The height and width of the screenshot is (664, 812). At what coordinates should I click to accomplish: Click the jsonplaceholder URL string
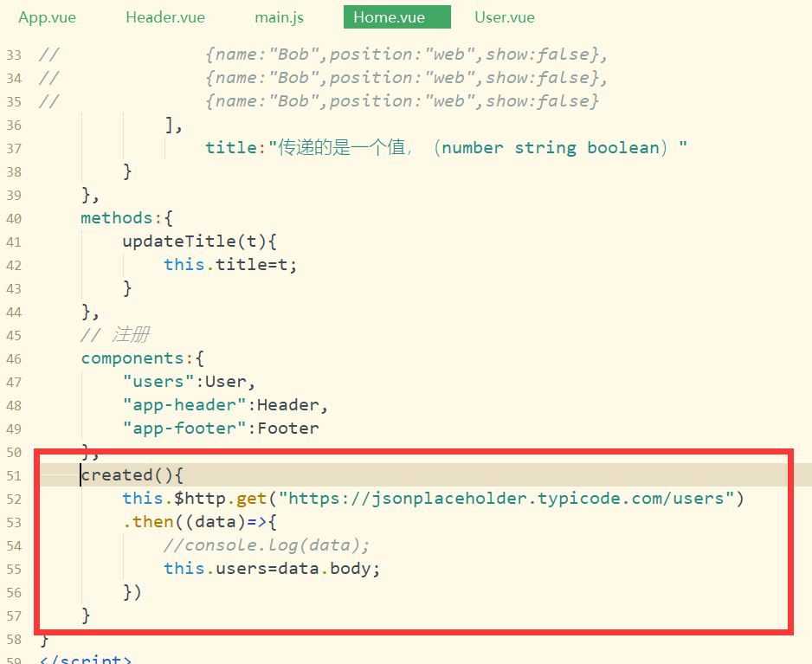506,499
